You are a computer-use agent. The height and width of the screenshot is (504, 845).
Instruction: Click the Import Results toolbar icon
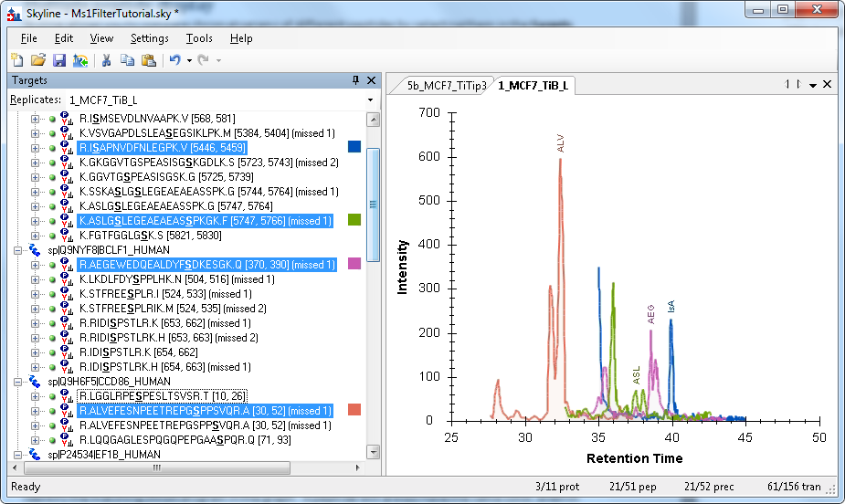coord(79,60)
